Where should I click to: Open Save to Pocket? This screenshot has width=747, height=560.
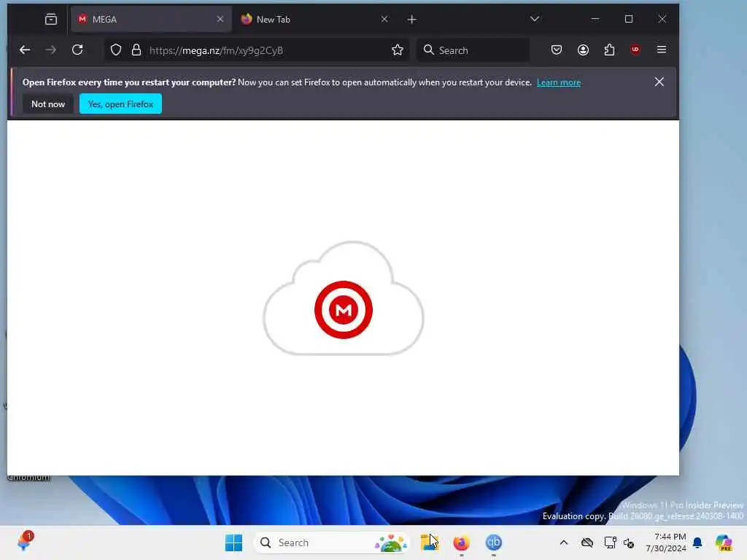coord(557,50)
